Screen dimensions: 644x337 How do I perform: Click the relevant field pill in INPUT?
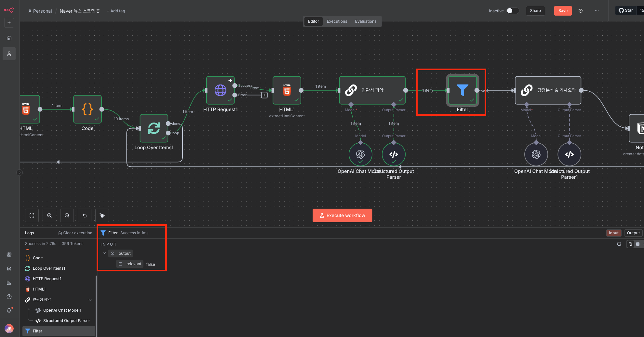(x=130, y=264)
